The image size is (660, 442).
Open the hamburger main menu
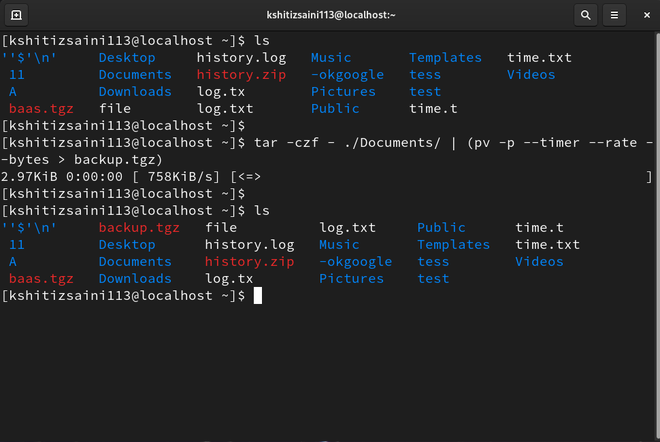point(614,15)
